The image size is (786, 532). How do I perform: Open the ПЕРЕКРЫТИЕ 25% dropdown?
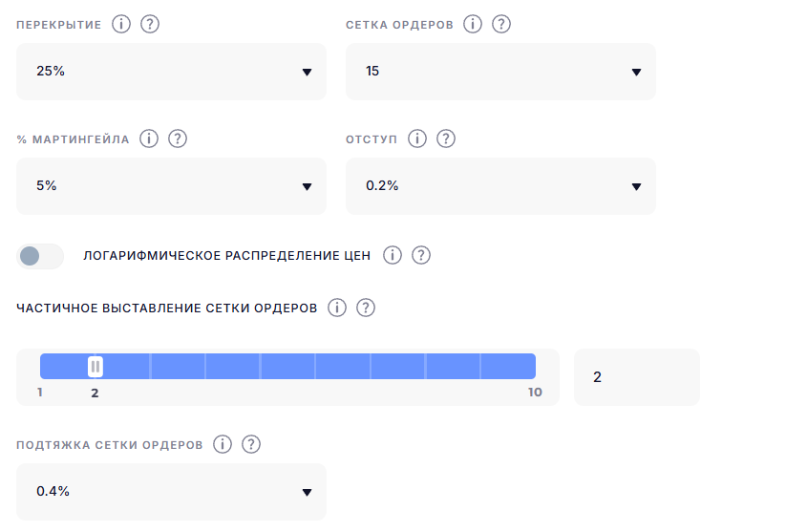click(172, 72)
